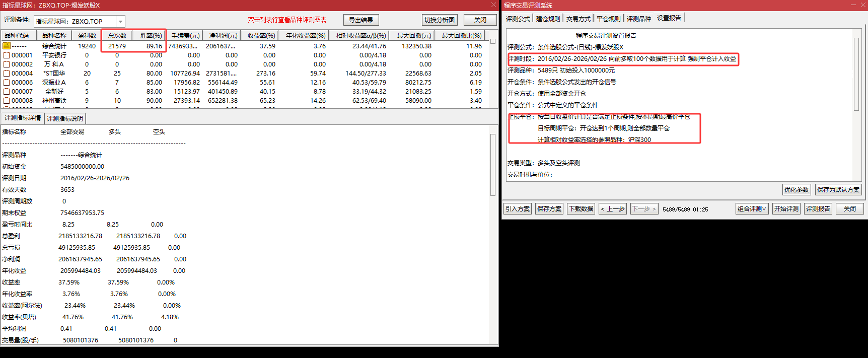
Task: Click the 21579 总次数 cell
Action: (117, 46)
